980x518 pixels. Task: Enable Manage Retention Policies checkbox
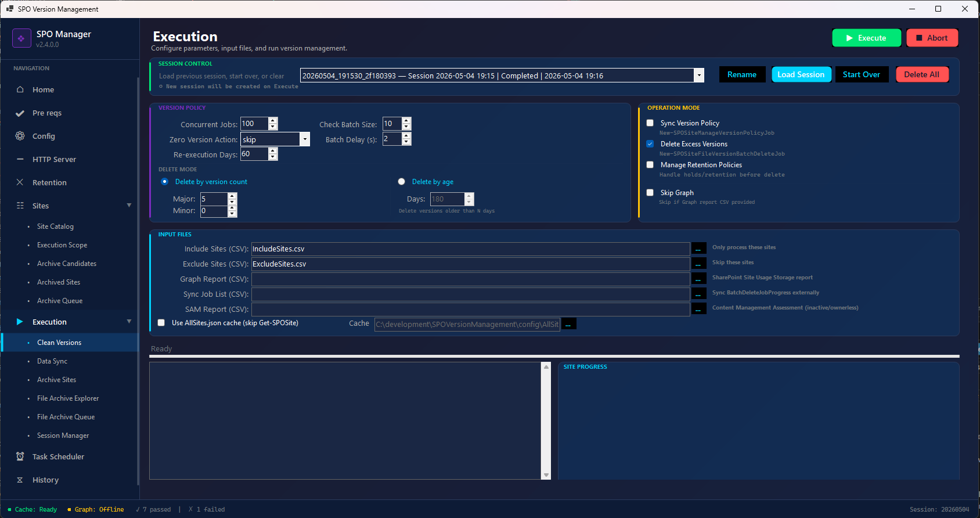650,165
